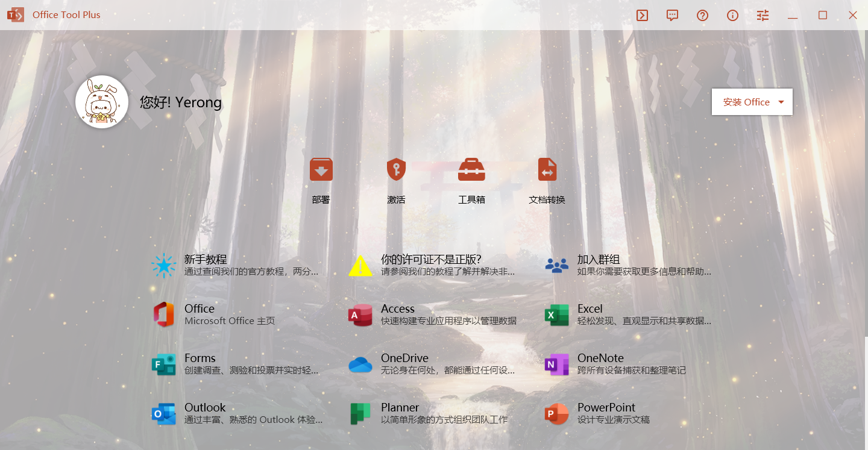Expand the 安装 Office dropdown arrow
Screen dimensions: 868x450
[781, 102]
